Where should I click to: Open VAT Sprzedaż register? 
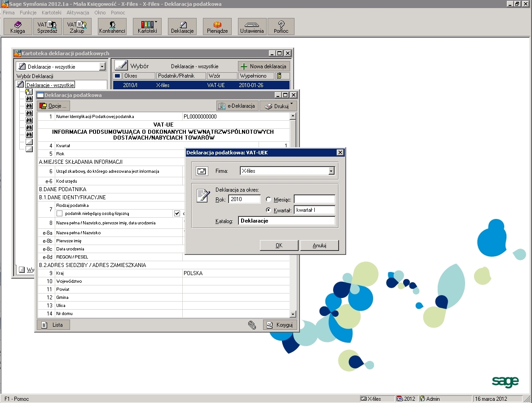pos(47,26)
